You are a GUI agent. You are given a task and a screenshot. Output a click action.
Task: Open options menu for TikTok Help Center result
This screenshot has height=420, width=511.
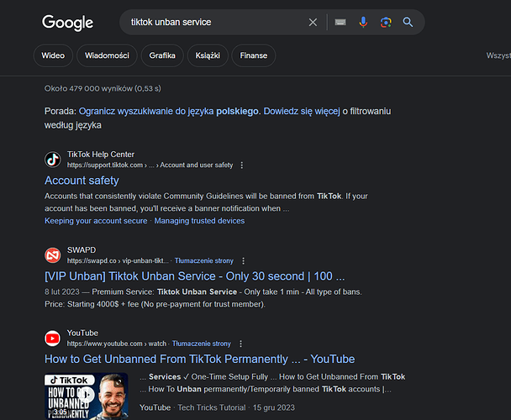tap(242, 165)
